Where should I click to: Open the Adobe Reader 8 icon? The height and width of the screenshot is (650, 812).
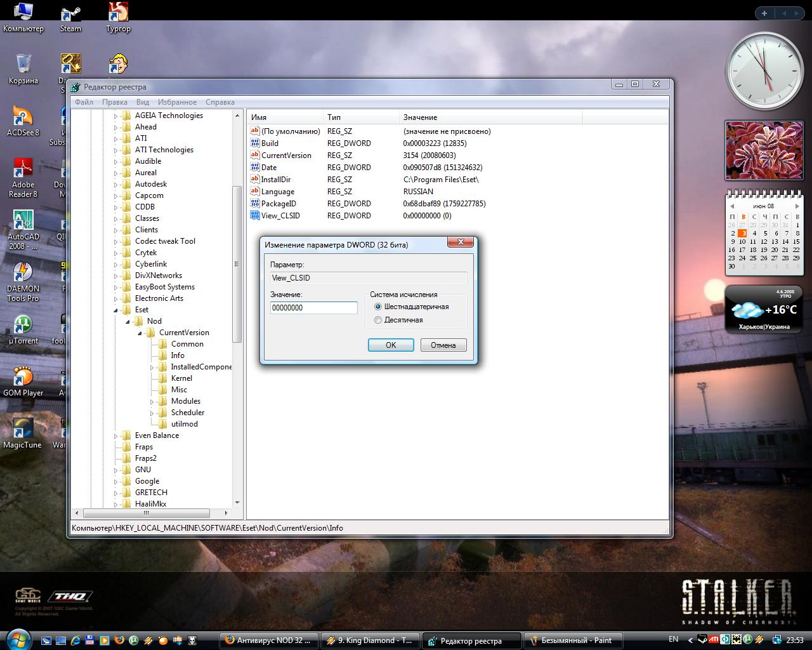23,170
